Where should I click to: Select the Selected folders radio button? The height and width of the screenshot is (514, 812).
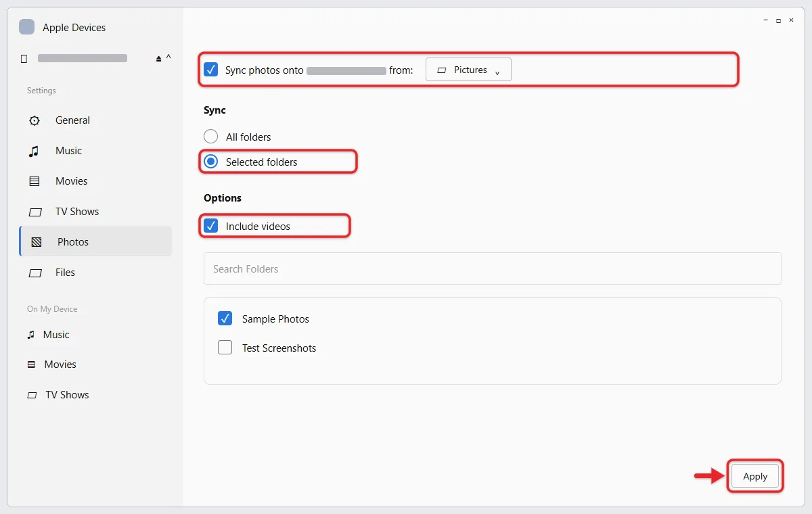click(x=211, y=162)
